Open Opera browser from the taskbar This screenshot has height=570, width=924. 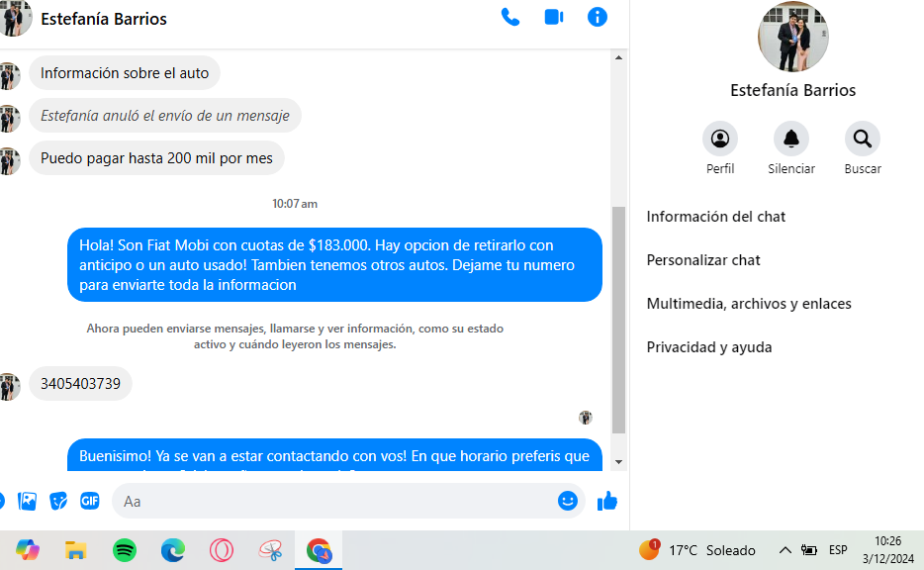222,550
